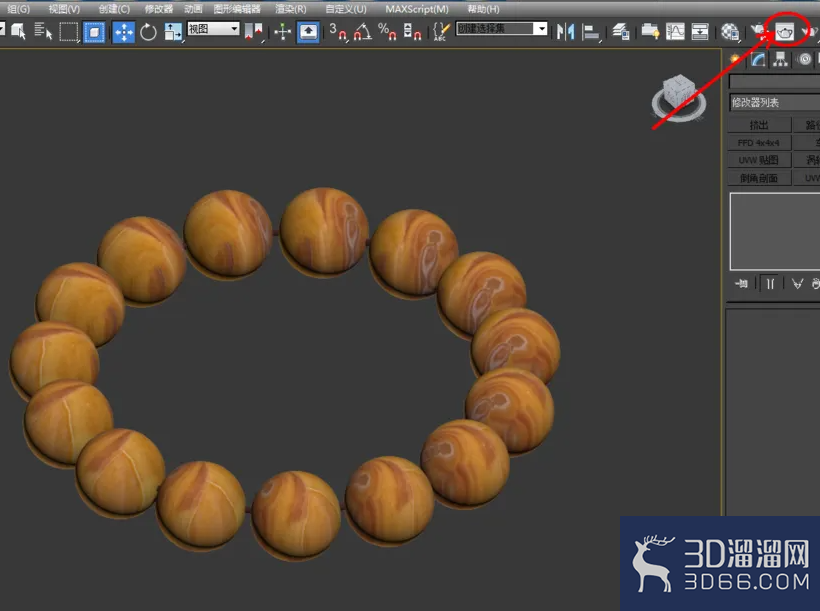Open the Schematic View icon
This screenshot has height=611, width=820.
[700, 32]
